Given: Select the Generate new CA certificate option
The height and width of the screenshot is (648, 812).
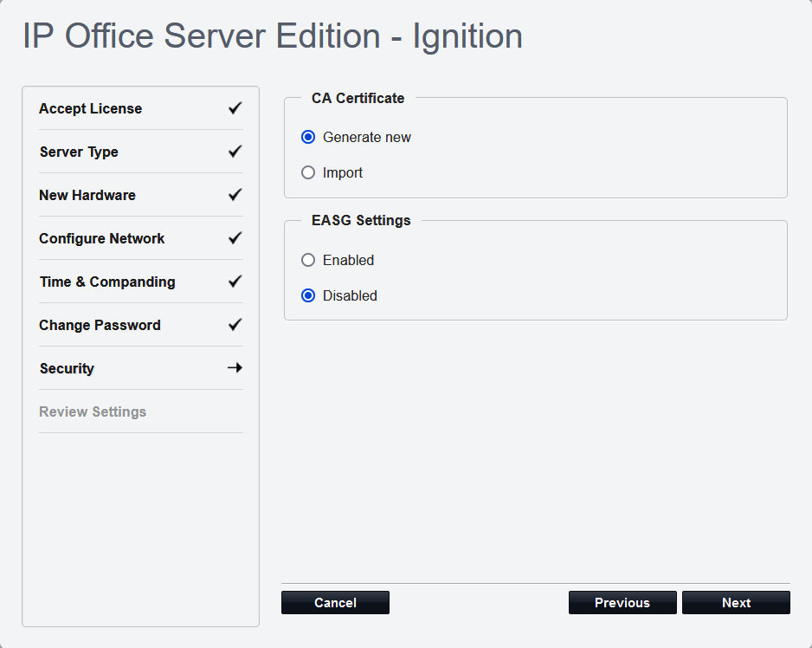Looking at the screenshot, I should (x=308, y=138).
